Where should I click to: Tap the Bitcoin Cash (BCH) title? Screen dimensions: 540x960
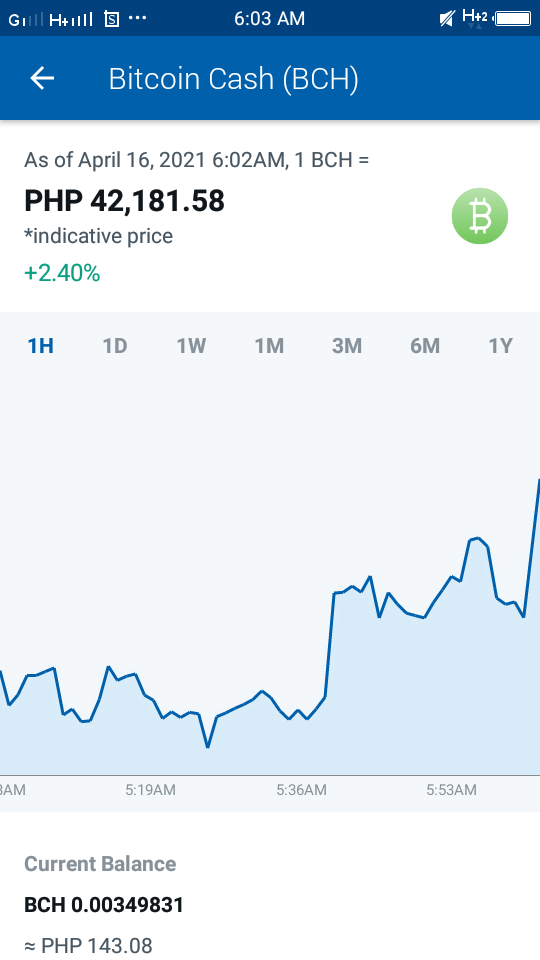(x=233, y=79)
